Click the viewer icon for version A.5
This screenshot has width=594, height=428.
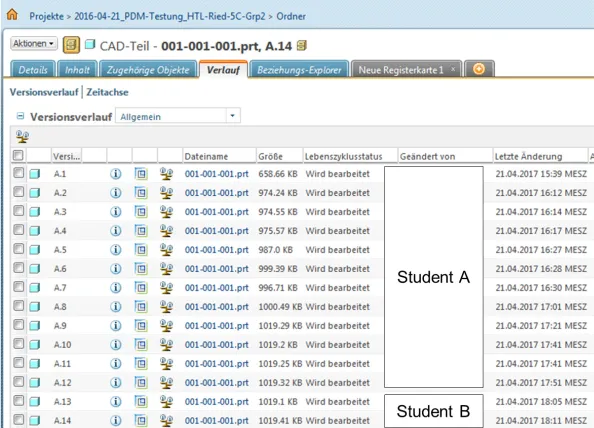point(141,250)
